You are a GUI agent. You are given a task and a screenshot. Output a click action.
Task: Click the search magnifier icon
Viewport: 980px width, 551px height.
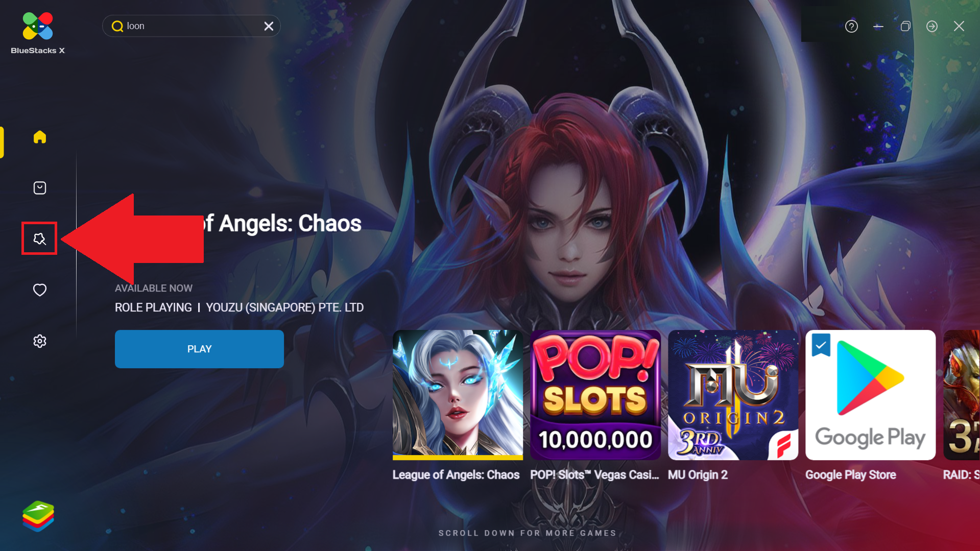[117, 26]
